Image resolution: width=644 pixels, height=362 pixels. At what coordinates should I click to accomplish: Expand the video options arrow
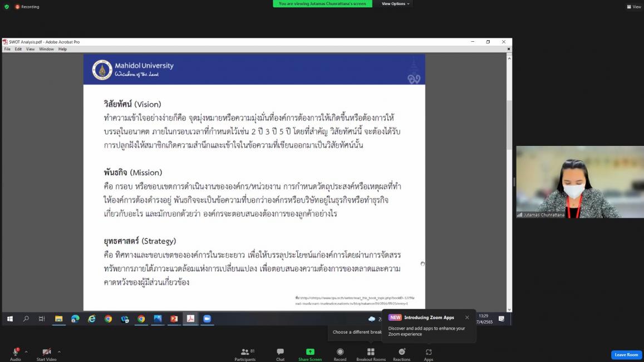pyautogui.click(x=59, y=351)
